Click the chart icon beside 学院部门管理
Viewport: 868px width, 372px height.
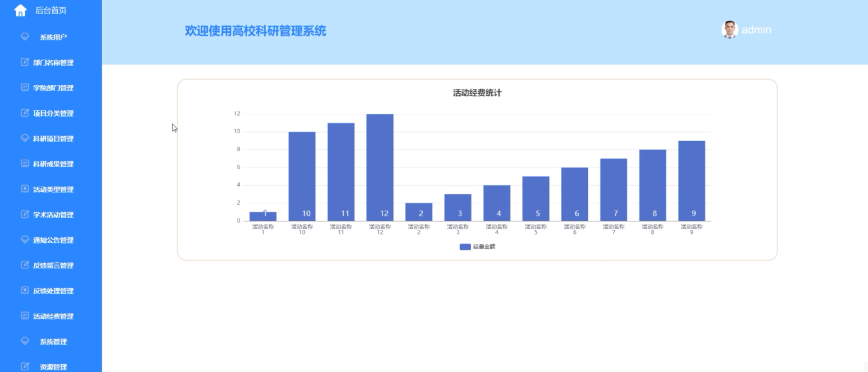[x=25, y=87]
